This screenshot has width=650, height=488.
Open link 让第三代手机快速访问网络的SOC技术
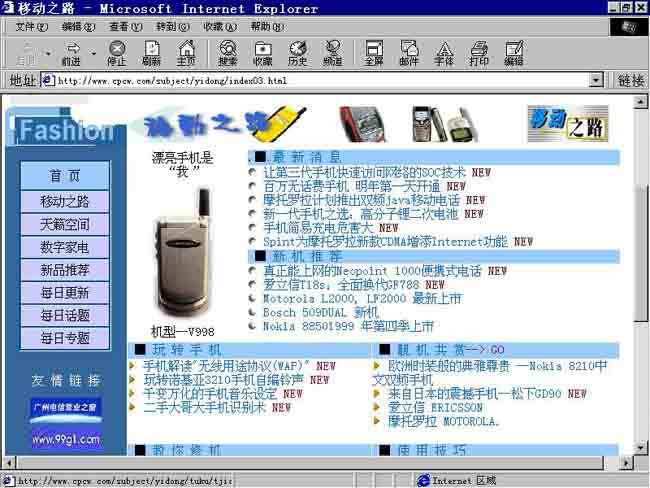[x=364, y=172]
